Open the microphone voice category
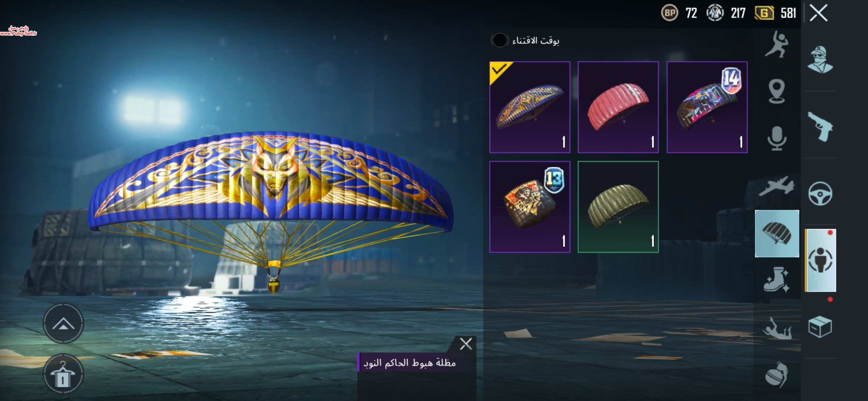 pyautogui.click(x=776, y=138)
